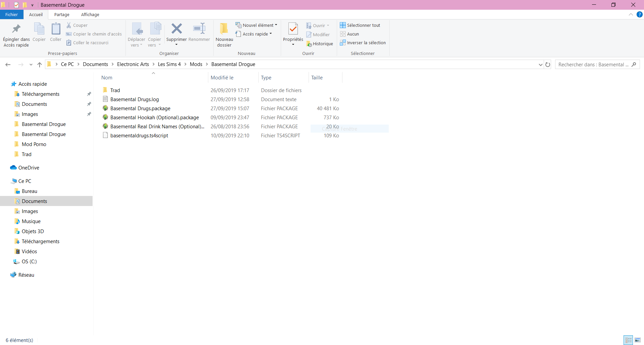This screenshot has height=345, width=644.
Task: Select Basemental Drugs.log file
Action: pos(135,99)
